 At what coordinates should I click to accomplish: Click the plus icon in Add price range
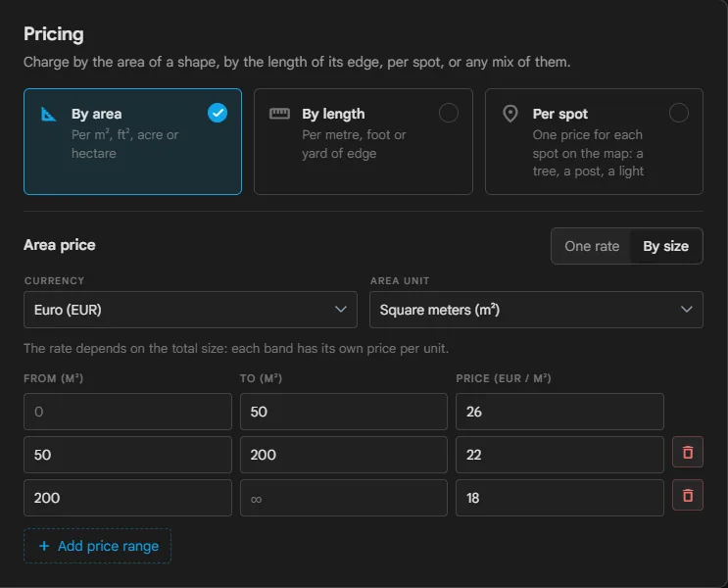[x=44, y=546]
